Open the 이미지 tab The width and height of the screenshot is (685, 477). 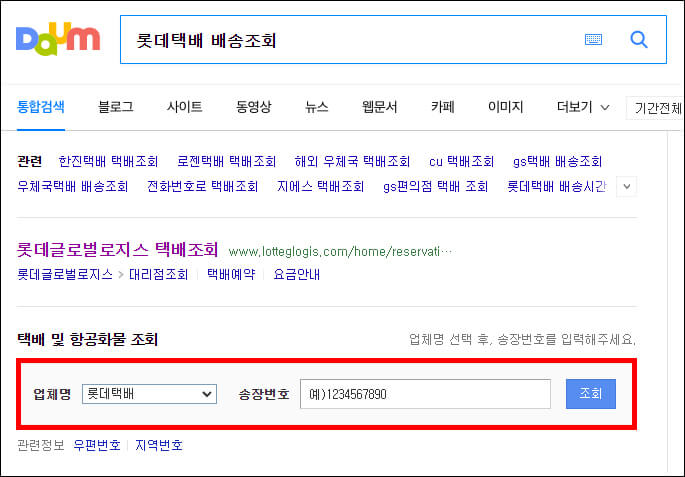(x=505, y=107)
